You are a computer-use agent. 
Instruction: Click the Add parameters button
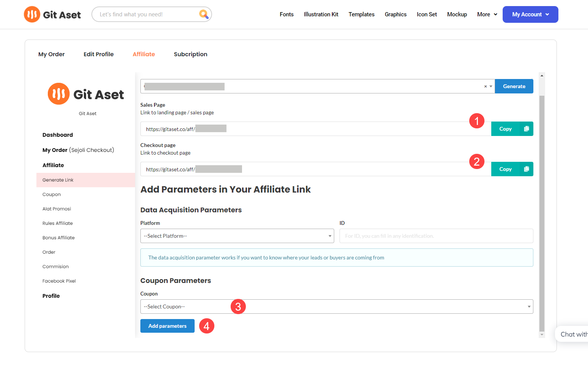click(x=167, y=326)
